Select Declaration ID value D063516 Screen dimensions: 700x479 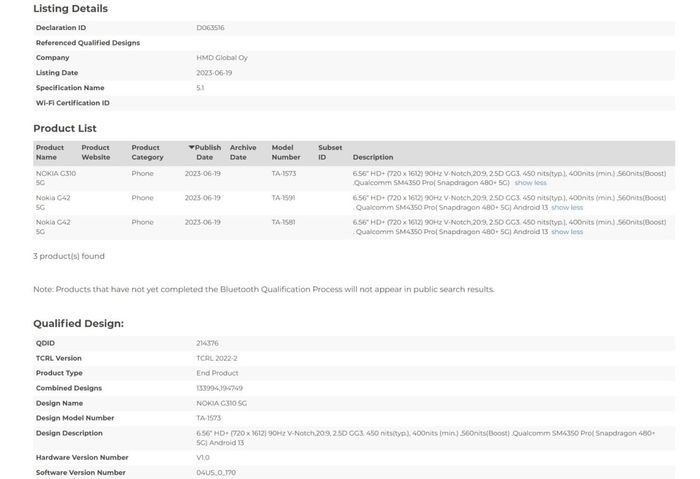(x=210, y=28)
